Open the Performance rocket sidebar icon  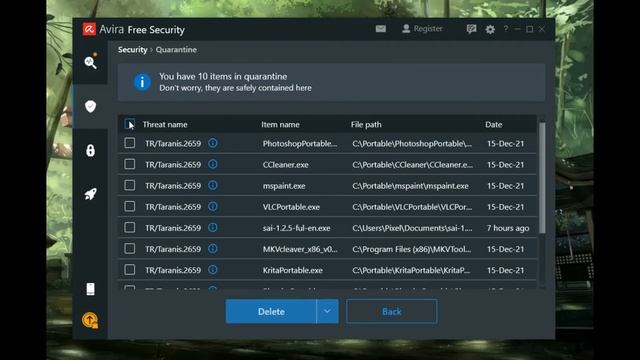pos(90,193)
